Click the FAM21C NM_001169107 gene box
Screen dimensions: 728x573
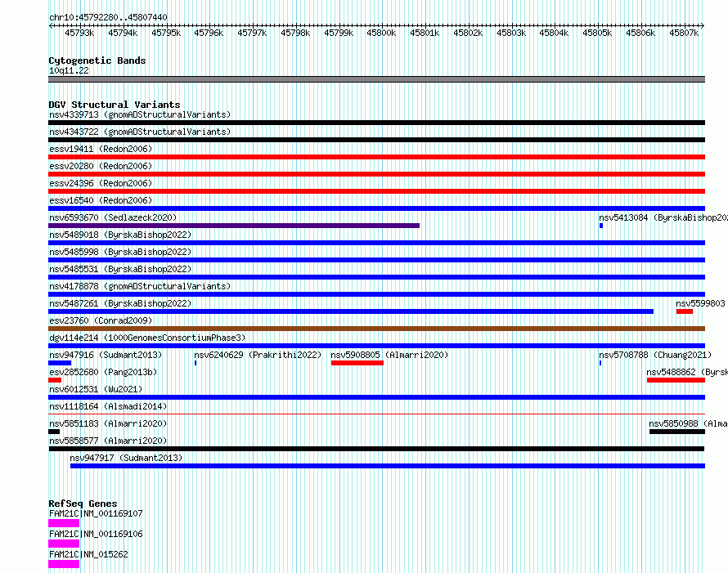[x=64, y=523]
